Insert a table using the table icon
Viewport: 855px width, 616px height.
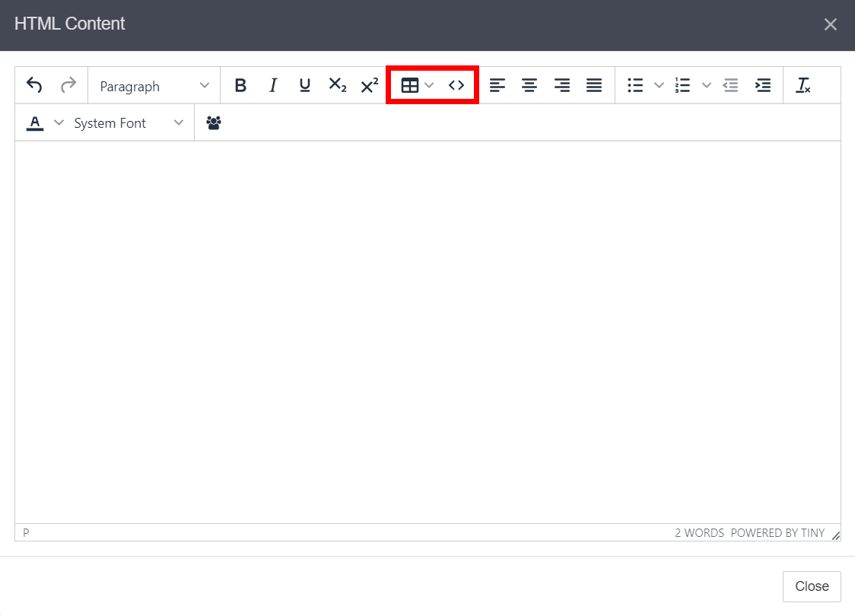tap(410, 85)
